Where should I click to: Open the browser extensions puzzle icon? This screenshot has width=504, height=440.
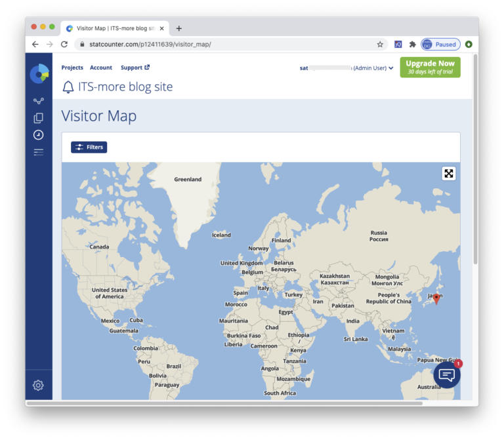412,45
